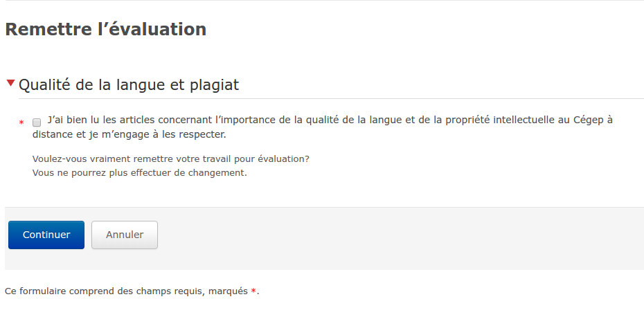Viewport: 644px width, 317px height.
Task: Click 'Vous ne pourrez plus effectuer de changement' text
Action: coord(139,173)
